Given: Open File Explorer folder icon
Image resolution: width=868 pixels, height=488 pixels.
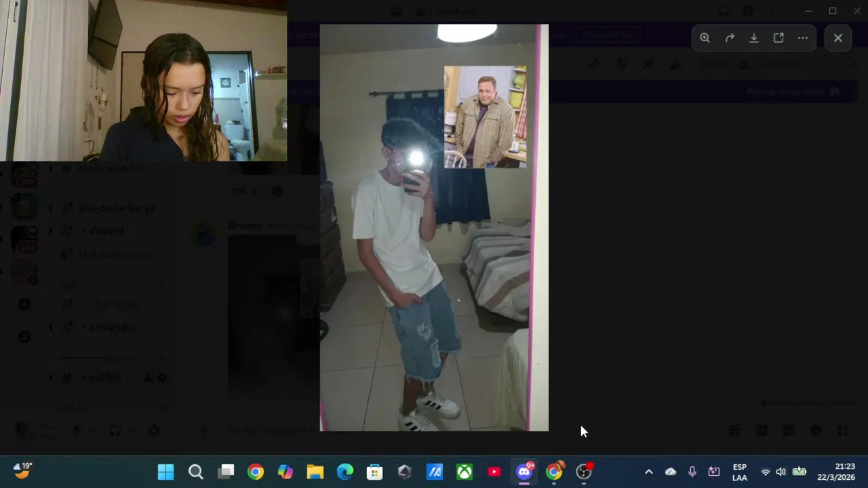Looking at the screenshot, I should [x=315, y=472].
